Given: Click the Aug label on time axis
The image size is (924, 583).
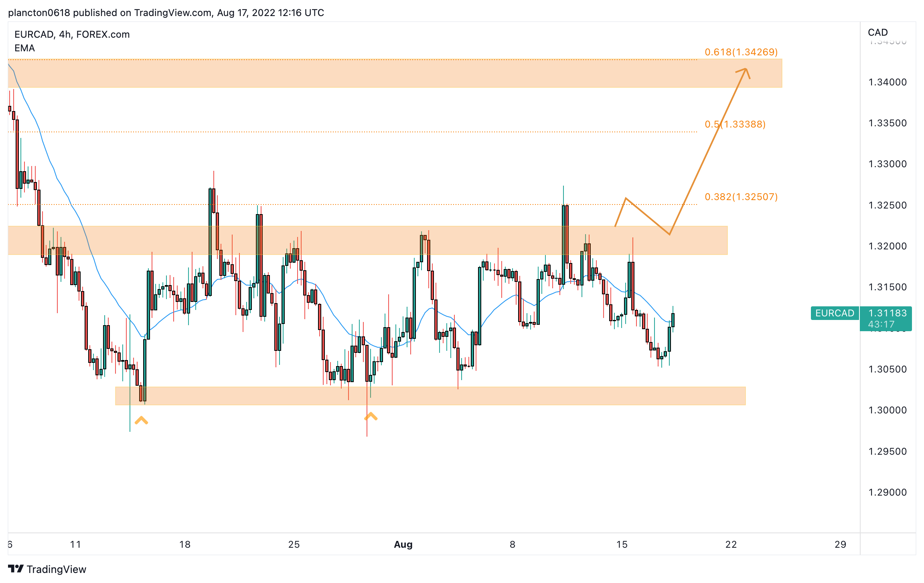Looking at the screenshot, I should (403, 545).
